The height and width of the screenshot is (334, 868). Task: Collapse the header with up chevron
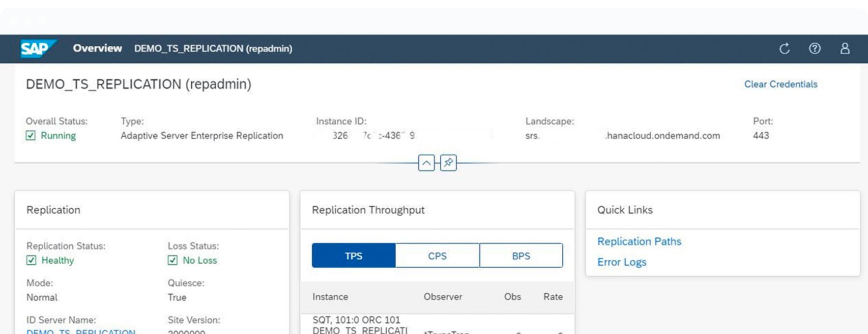pyautogui.click(x=426, y=163)
